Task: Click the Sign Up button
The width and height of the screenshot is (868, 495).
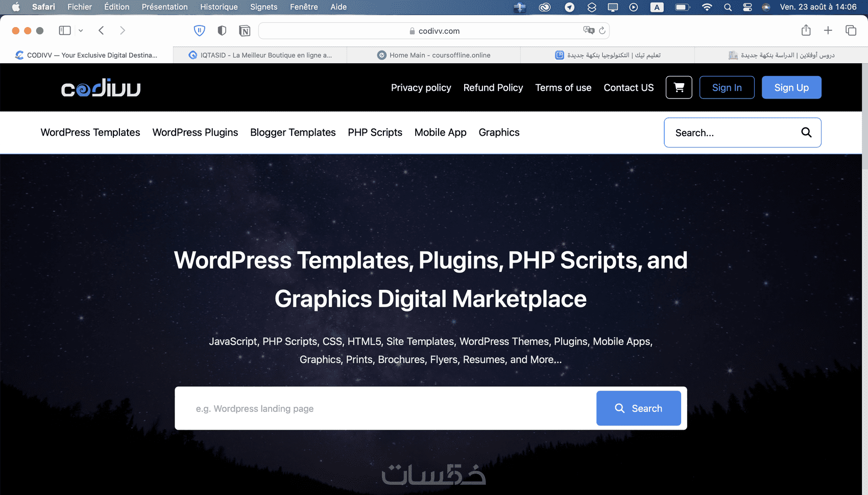Action: tap(791, 87)
